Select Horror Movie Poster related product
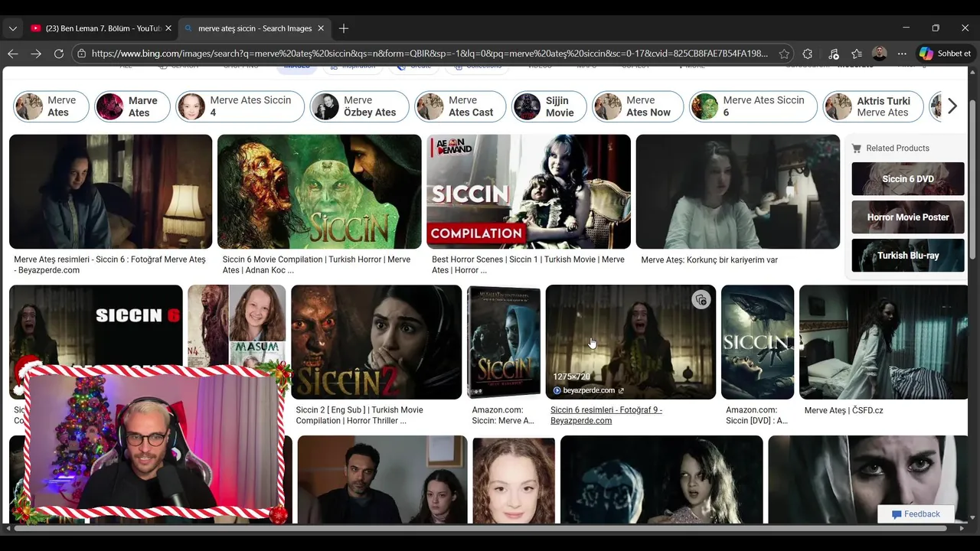This screenshot has width=980, height=551. pos(908,217)
